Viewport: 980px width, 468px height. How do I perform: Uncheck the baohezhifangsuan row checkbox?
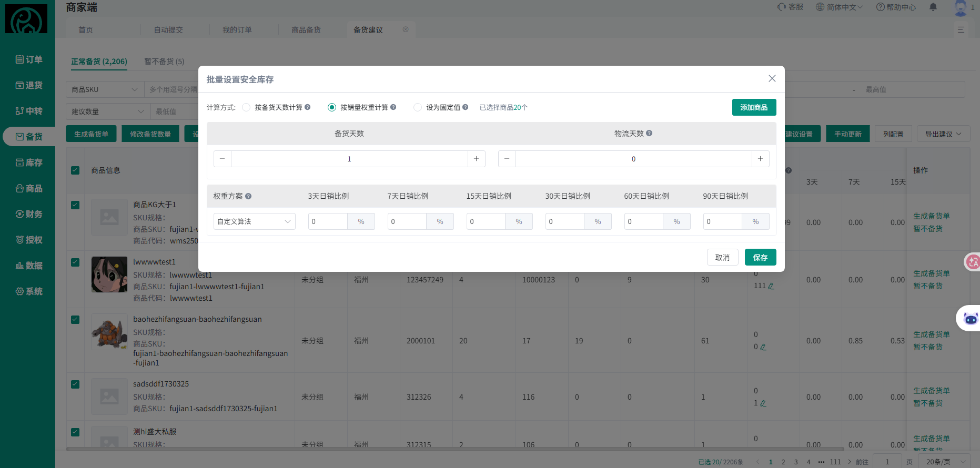tap(75, 320)
